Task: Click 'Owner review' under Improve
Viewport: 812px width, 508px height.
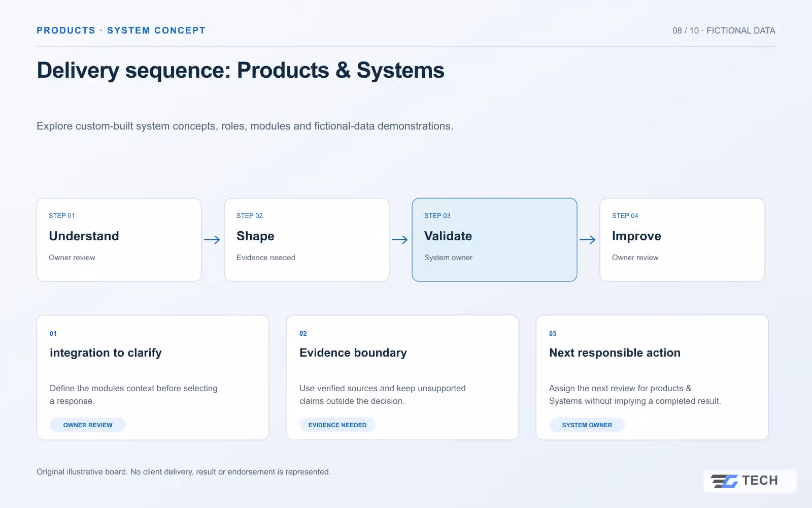Action: pos(635,258)
